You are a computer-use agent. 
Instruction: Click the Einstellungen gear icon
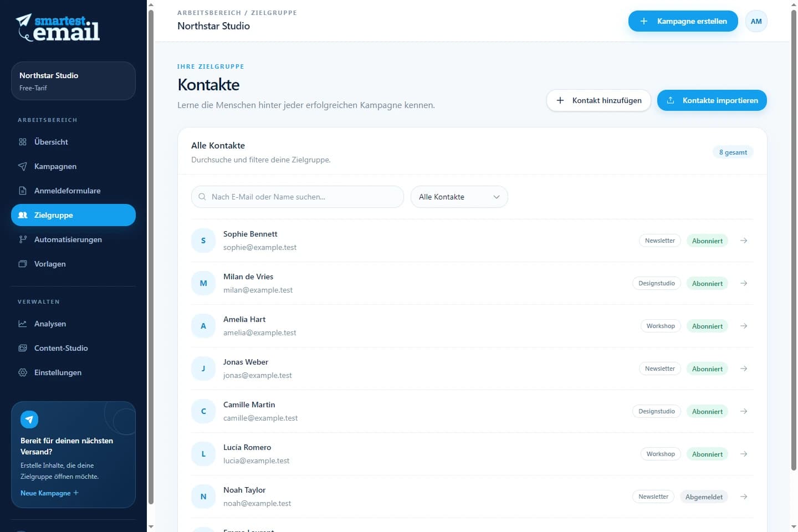23,372
